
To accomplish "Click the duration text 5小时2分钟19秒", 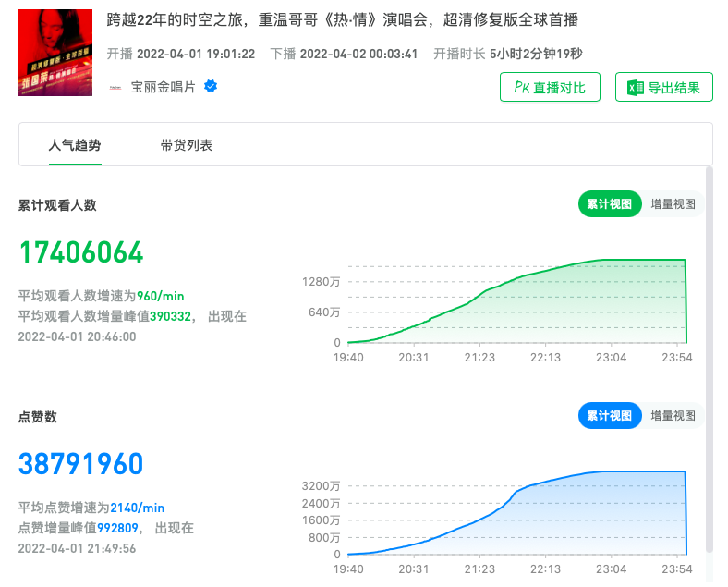I will [536, 54].
